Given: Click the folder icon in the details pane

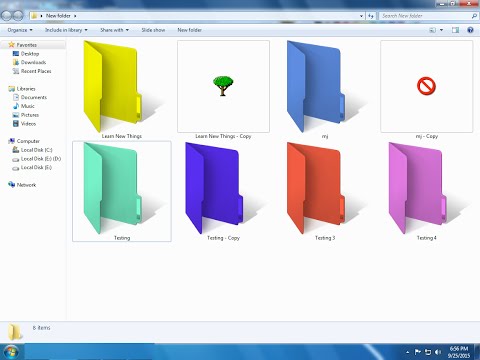Looking at the screenshot, I should point(15,332).
